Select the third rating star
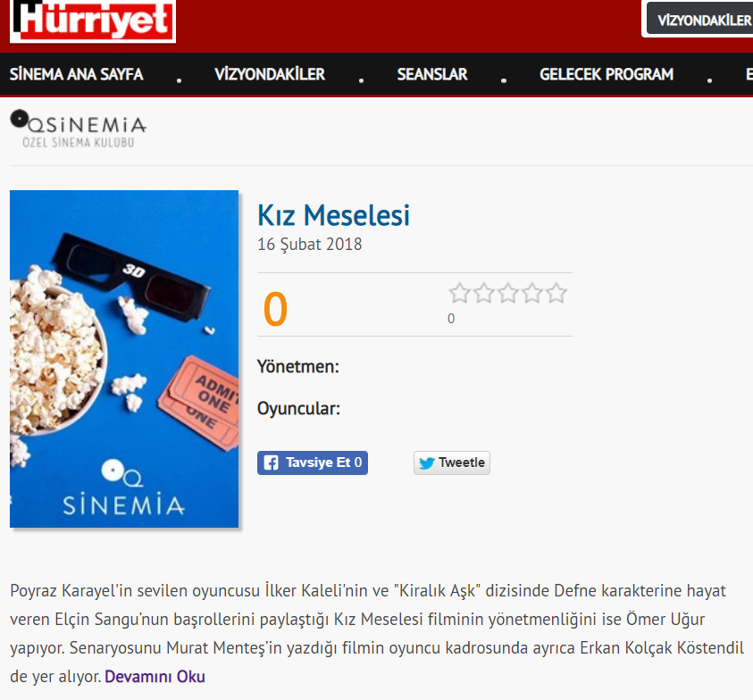The width and height of the screenshot is (753, 700). pyautogui.click(x=508, y=293)
